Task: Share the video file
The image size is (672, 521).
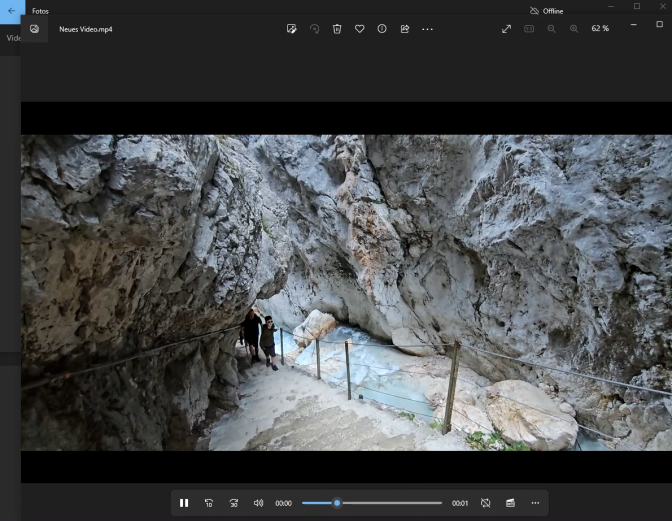Action: pyautogui.click(x=405, y=29)
